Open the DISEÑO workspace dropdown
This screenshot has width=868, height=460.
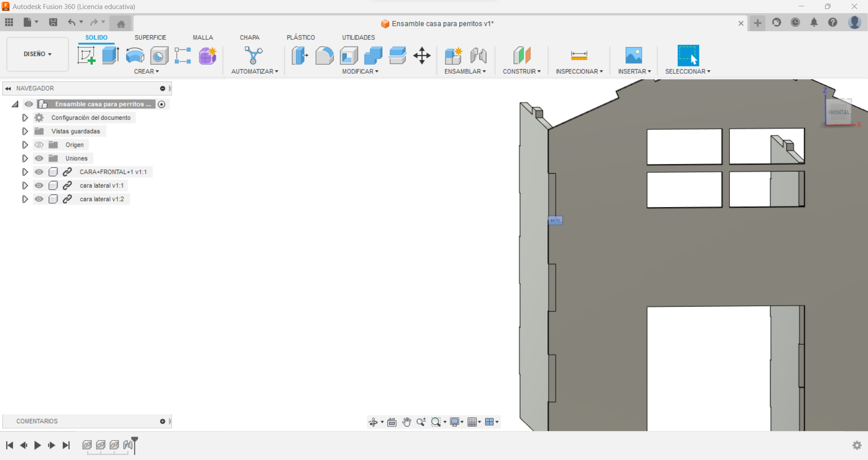coord(38,54)
